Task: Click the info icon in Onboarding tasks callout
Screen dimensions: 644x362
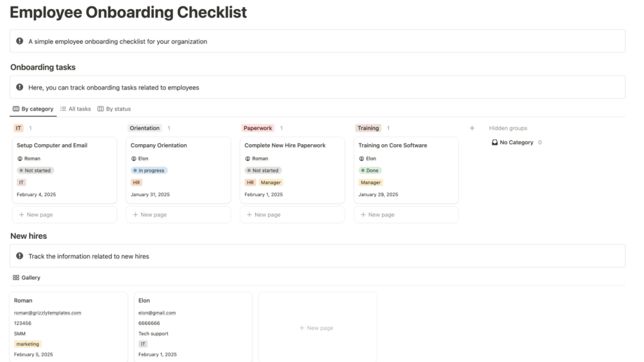Action: 20,87
